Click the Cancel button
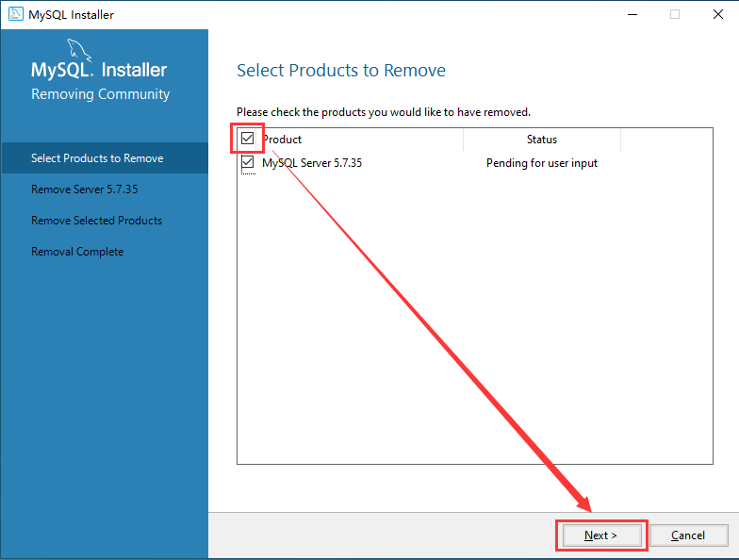Screen dimensions: 739x560 click(688, 535)
